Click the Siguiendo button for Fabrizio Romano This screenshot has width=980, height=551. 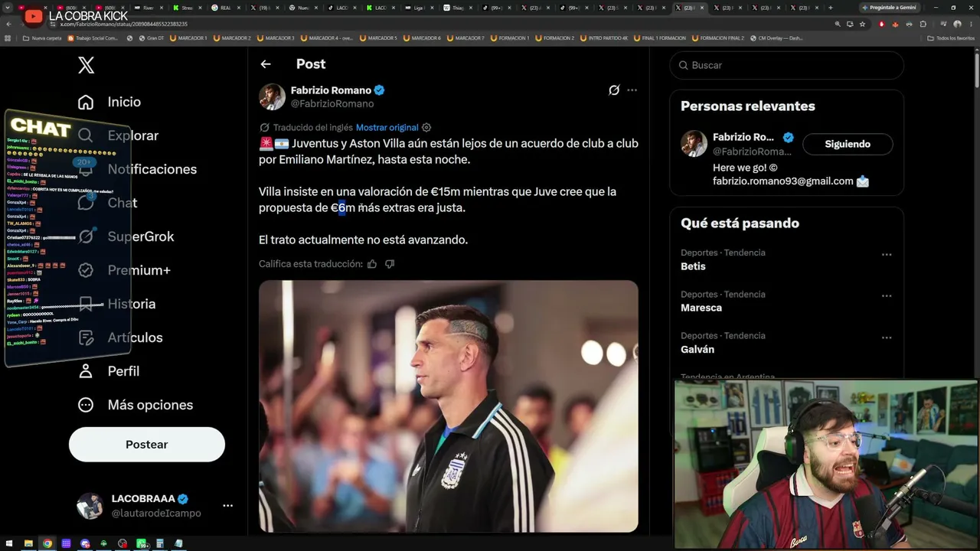[848, 144]
